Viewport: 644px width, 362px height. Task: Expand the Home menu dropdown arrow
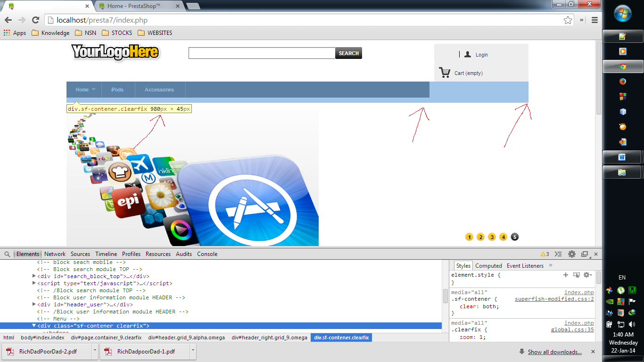[x=94, y=90]
